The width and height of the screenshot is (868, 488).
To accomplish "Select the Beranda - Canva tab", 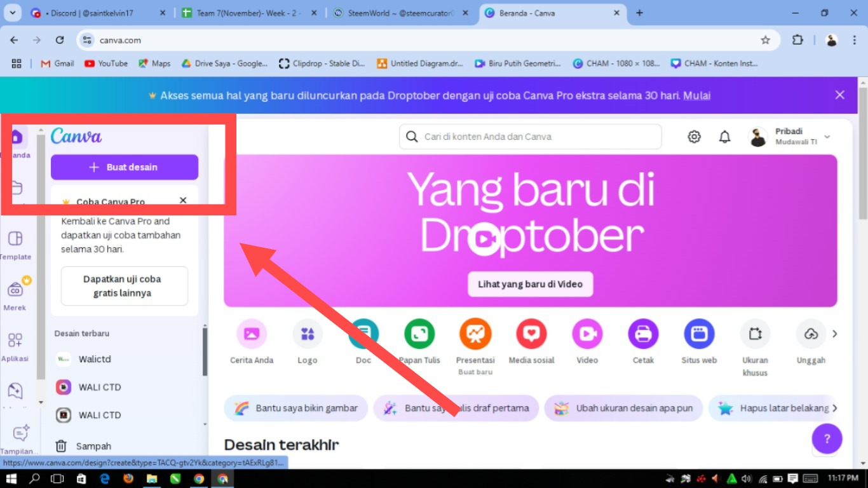I will point(553,13).
